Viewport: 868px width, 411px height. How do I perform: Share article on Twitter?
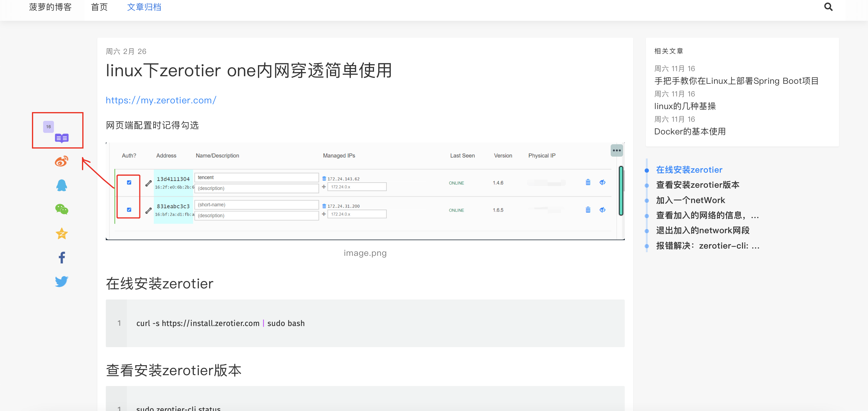[x=62, y=281]
